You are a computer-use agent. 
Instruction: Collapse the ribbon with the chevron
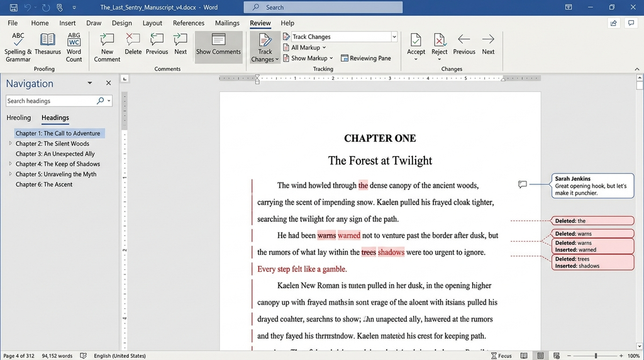click(636, 69)
